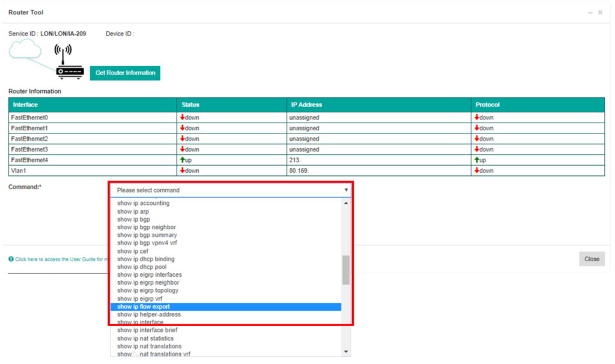Click the info icon beside User Guide link
Screen dimensions: 615x364
[x=11, y=259]
